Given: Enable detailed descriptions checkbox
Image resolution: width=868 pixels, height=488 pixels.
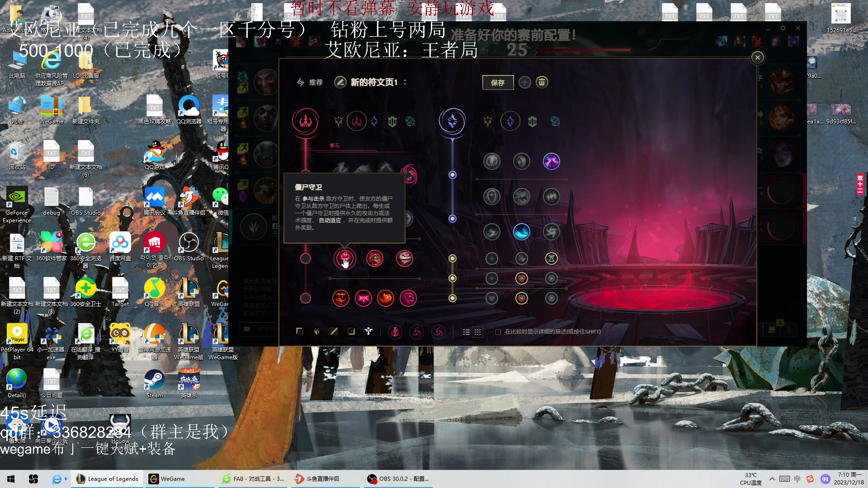Looking at the screenshot, I should tap(498, 332).
